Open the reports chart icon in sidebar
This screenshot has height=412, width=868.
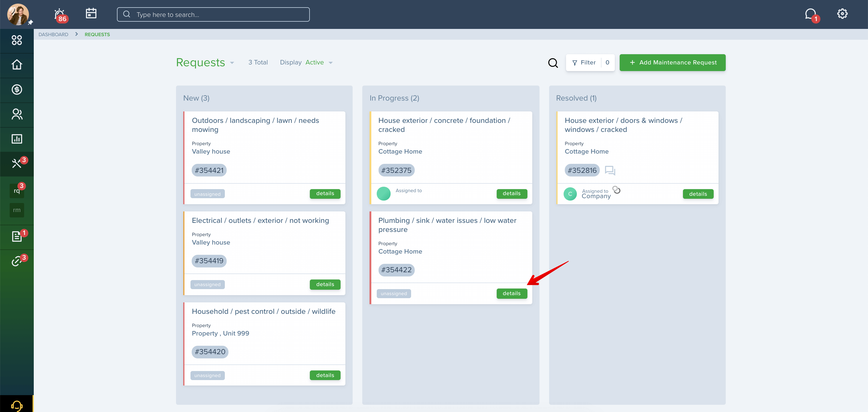[x=17, y=139]
